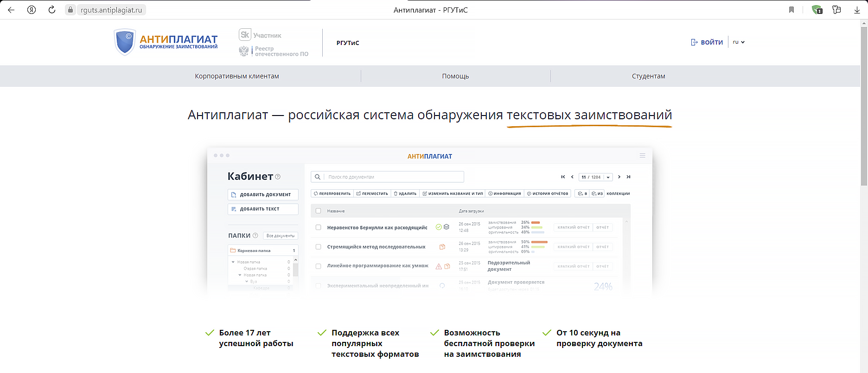This screenshot has width=868, height=373.
Task: Click the Перепроверить toolbar button
Action: coord(332,193)
